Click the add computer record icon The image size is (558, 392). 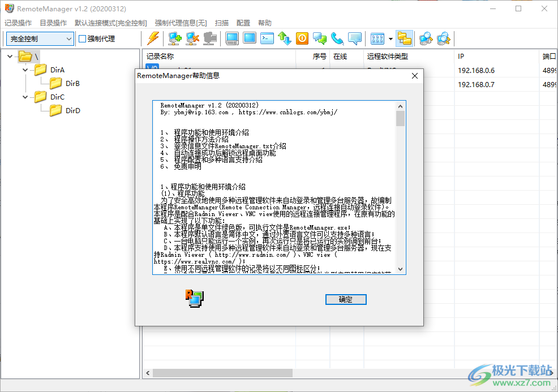(x=175, y=38)
